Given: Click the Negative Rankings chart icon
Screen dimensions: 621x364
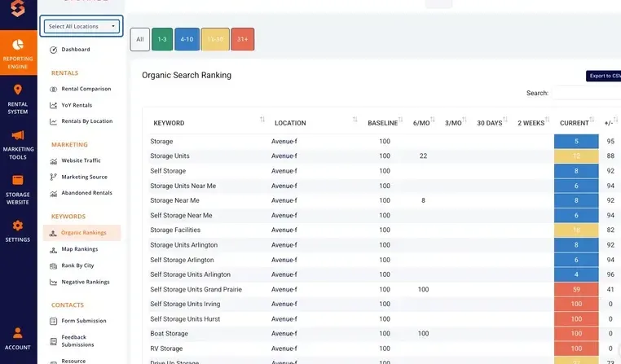Looking at the screenshot, I should point(54,282).
